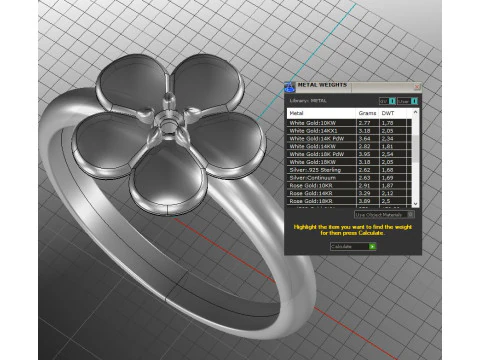
Task: Select the White Gold:14KX1 row
Action: [x=349, y=131]
